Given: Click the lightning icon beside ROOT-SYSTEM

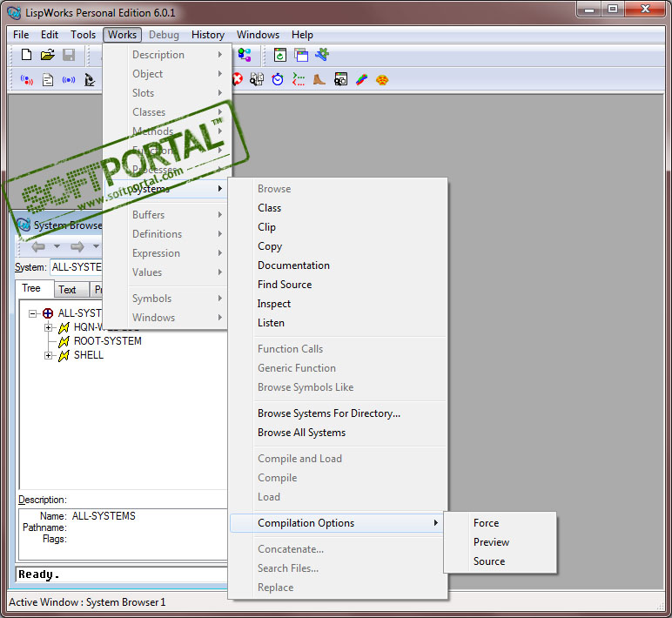Looking at the screenshot, I should click(x=64, y=341).
